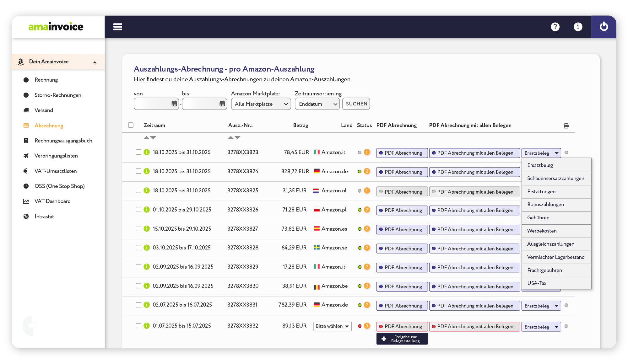
Task: Select Schadensersatzzahlungen from the dropdown list
Action: point(556,179)
